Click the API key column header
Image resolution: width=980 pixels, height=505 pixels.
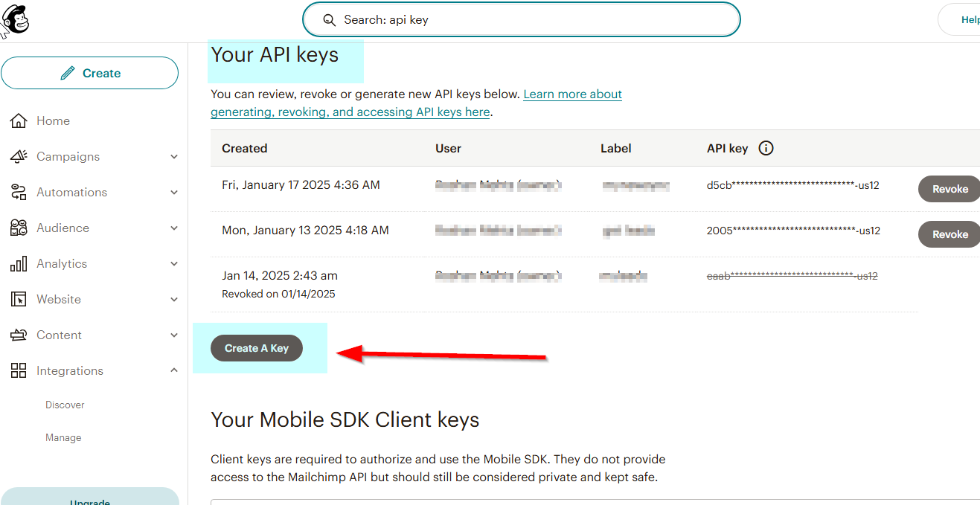click(x=728, y=148)
